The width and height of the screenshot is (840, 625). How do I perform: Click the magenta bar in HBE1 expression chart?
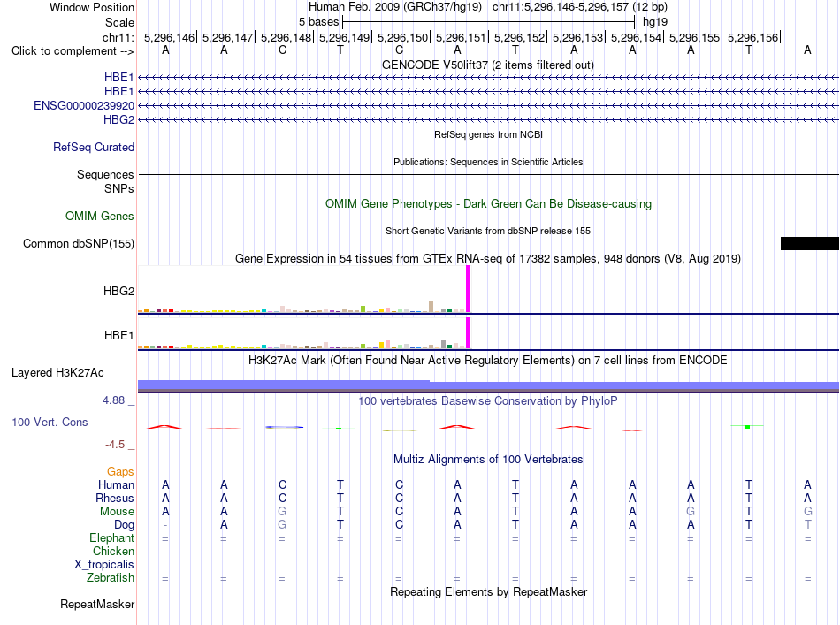[469, 332]
